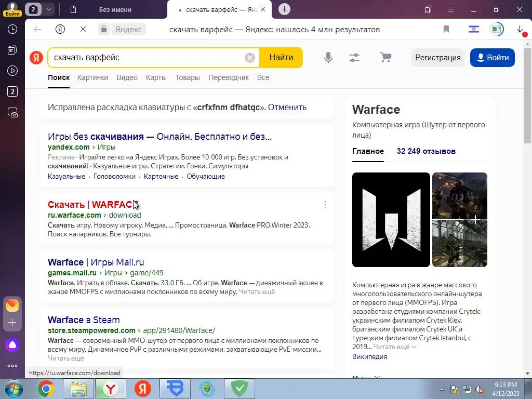Select the Видео search tab
Image resolution: width=532 pixels, height=399 pixels.
pyautogui.click(x=127, y=77)
